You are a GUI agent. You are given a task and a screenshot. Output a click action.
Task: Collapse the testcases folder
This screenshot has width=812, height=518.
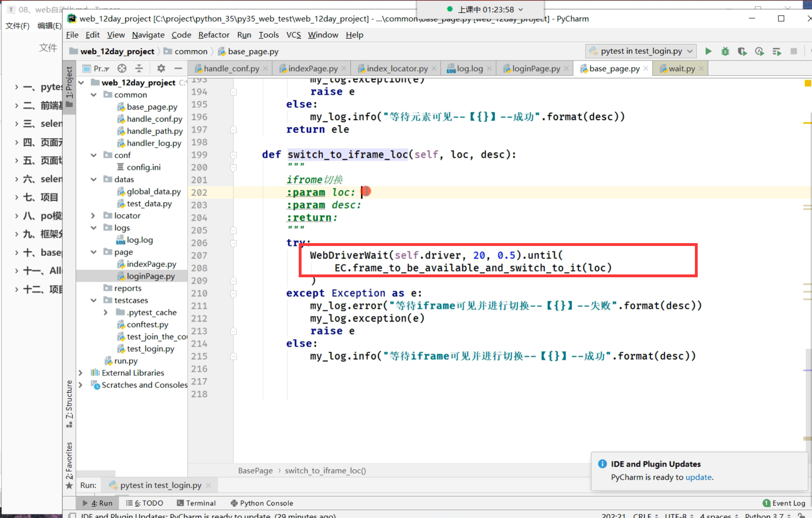click(93, 301)
